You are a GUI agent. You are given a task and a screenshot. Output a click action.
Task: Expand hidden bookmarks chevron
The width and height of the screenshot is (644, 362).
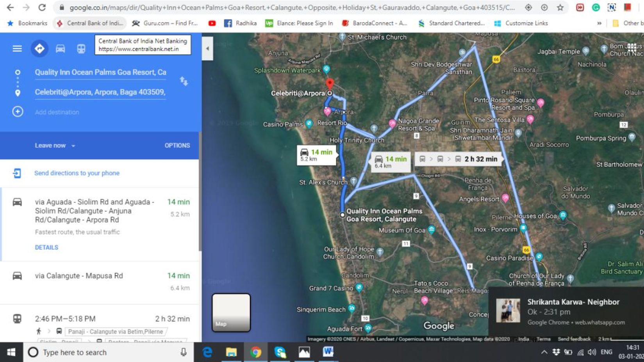pyautogui.click(x=599, y=23)
